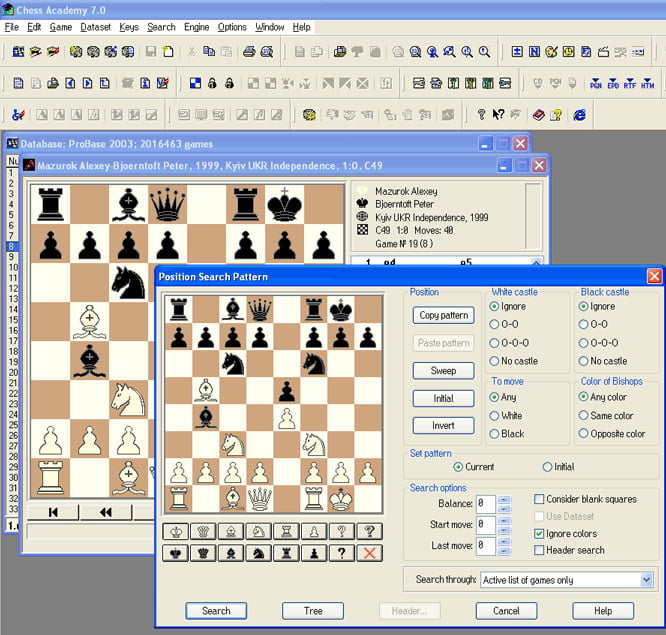Click the blue-white board setup icon

coord(195,83)
